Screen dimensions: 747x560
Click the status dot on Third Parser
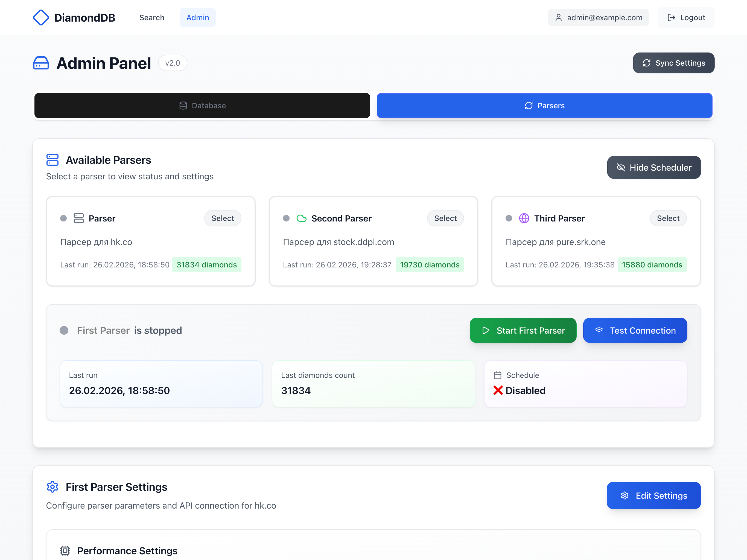(x=509, y=218)
